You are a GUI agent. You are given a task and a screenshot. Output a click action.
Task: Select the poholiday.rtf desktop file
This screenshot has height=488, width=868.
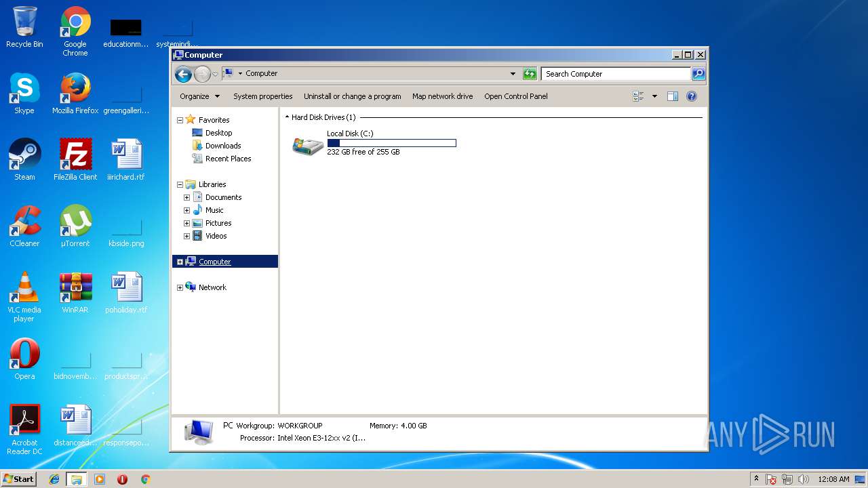(126, 293)
